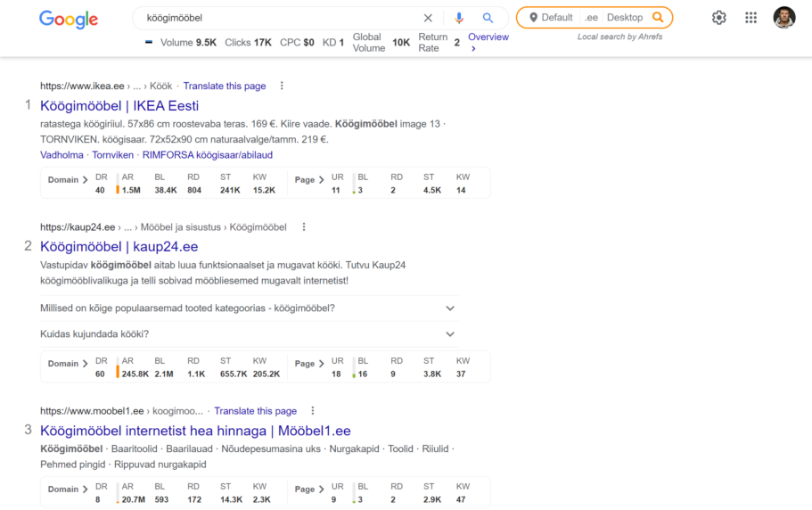Image resolution: width=812 pixels, height=510 pixels.
Task: Expand Domain metrics for kaup24.ee result
Action: pyautogui.click(x=68, y=364)
